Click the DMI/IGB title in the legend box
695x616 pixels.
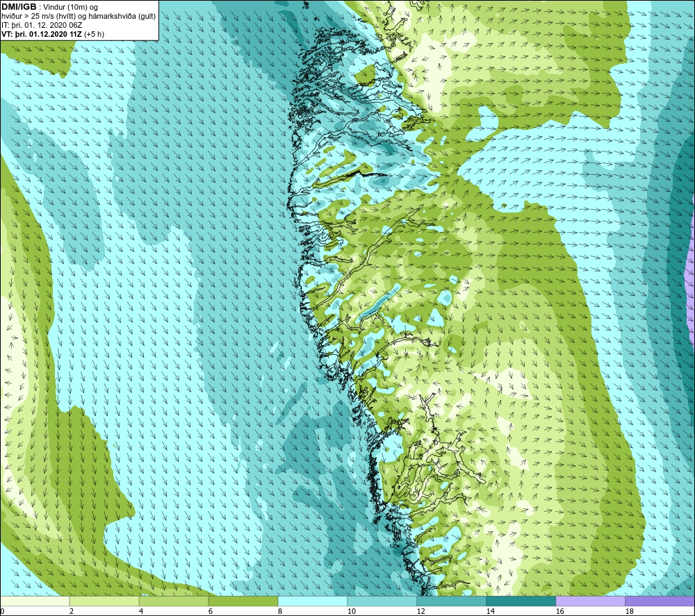click(x=19, y=7)
